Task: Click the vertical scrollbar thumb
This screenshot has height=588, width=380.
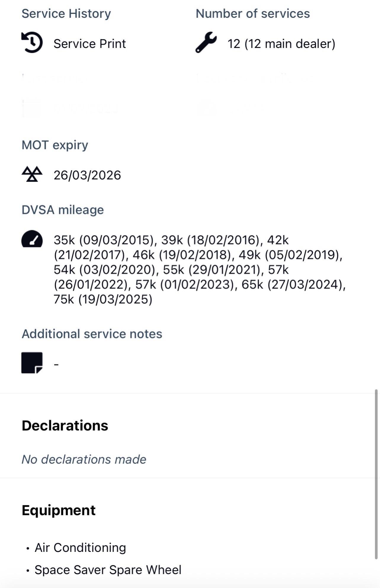Action: [376, 474]
